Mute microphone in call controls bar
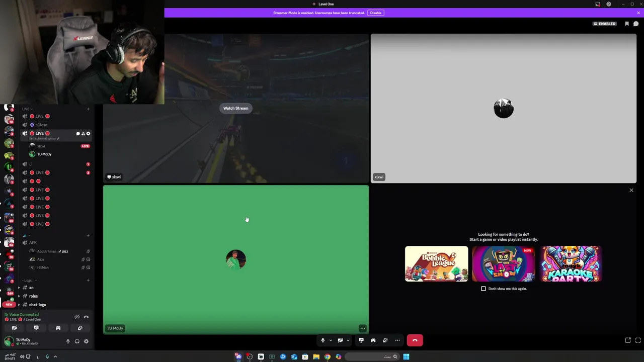The height and width of the screenshot is (362, 644). (323, 340)
